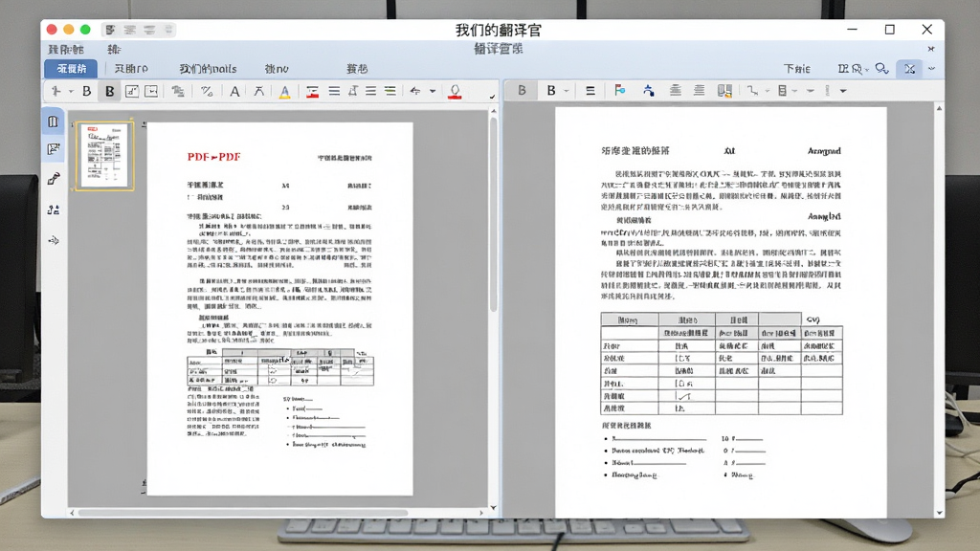
Task: Pick the A with yellow underline color button
Action: pos(285,91)
